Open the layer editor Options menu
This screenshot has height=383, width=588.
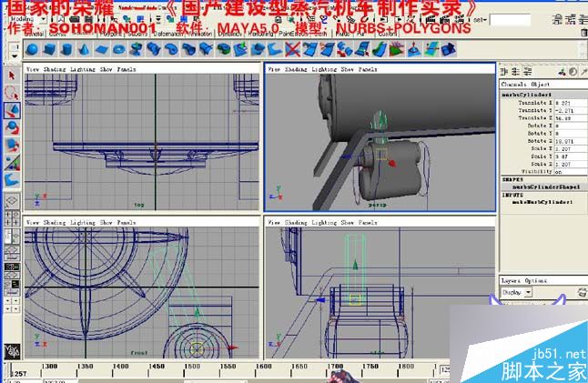click(536, 281)
